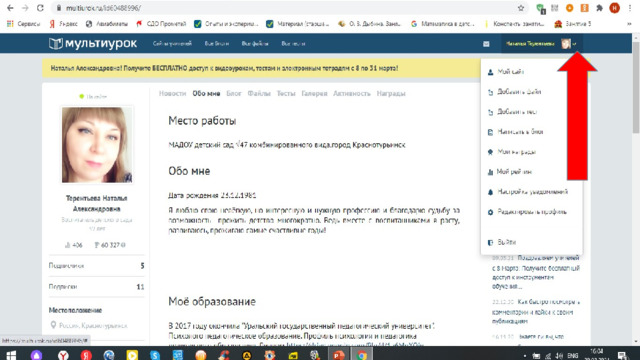The width and height of the screenshot is (640, 360).
Task: Click the Мультиурок logo in the header
Action: pos(93,43)
